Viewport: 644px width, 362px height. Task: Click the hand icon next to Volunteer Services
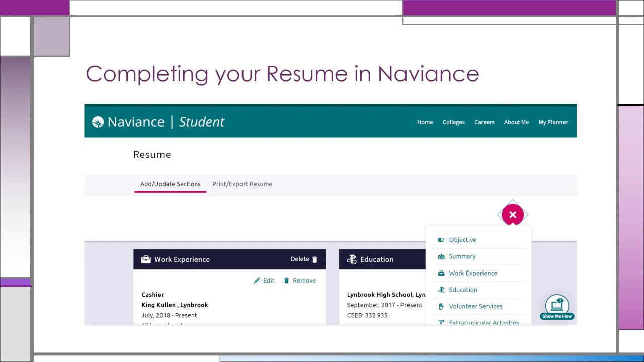[x=441, y=306]
